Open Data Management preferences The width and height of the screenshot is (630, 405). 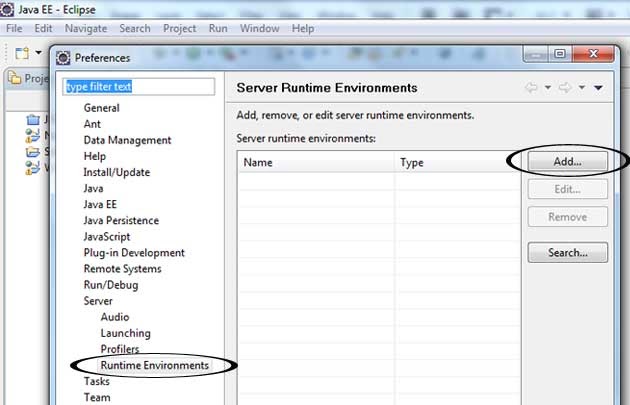[x=127, y=140]
